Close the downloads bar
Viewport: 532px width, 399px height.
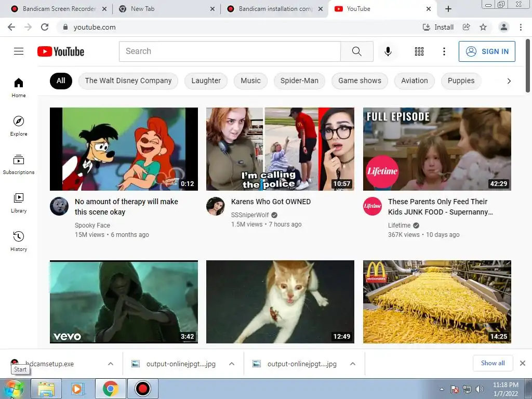click(x=523, y=363)
